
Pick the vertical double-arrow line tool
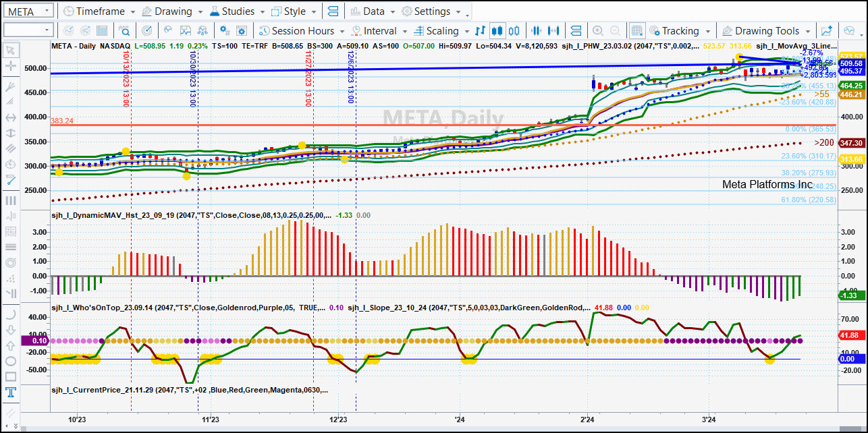coord(11,133)
